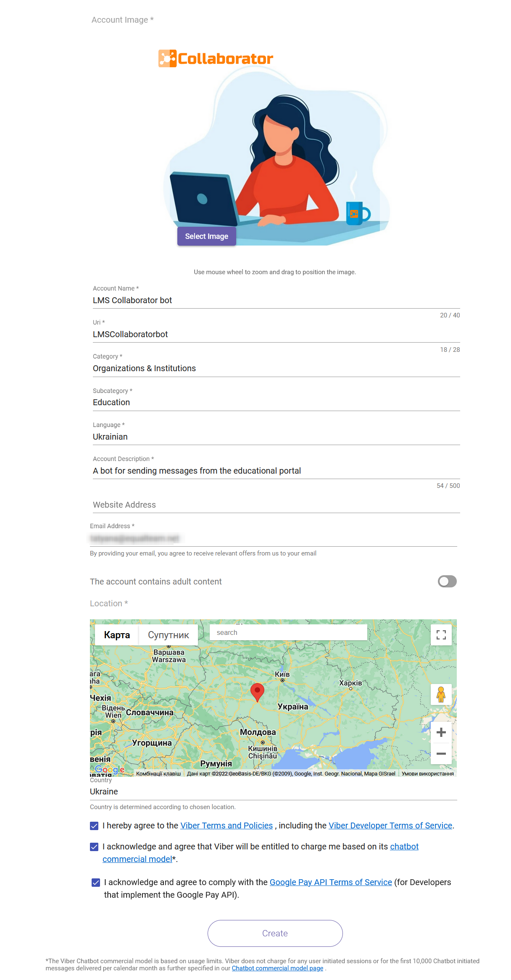
Task: Click the Street View pegman icon
Action: [x=441, y=694]
